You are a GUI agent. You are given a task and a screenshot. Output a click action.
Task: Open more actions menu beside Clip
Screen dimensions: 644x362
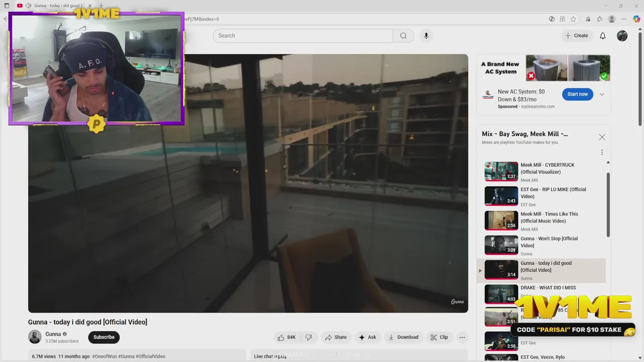[462, 337]
